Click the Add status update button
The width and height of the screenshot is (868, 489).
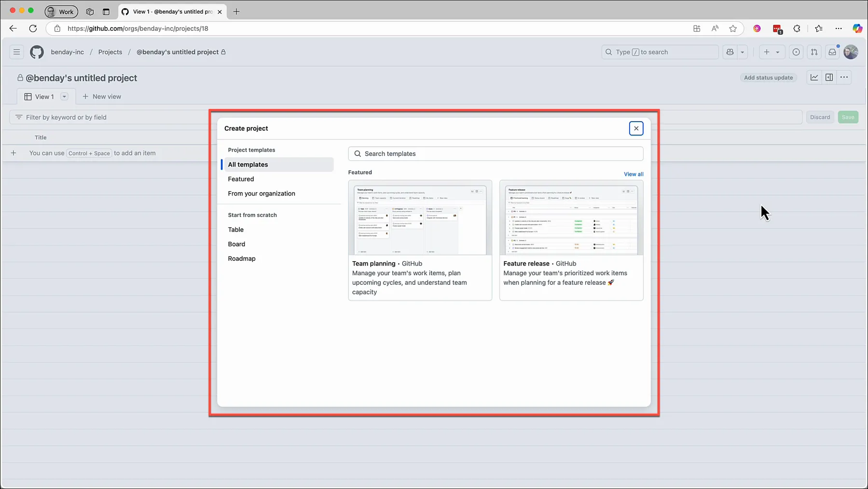point(768,77)
